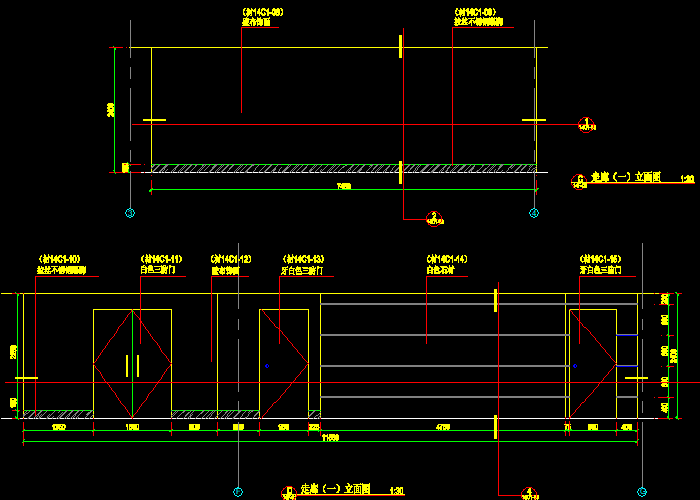The height and width of the screenshot is (500, 700).
Task: Click the yellow double-door handles in lower elevation
Action: pos(132,365)
